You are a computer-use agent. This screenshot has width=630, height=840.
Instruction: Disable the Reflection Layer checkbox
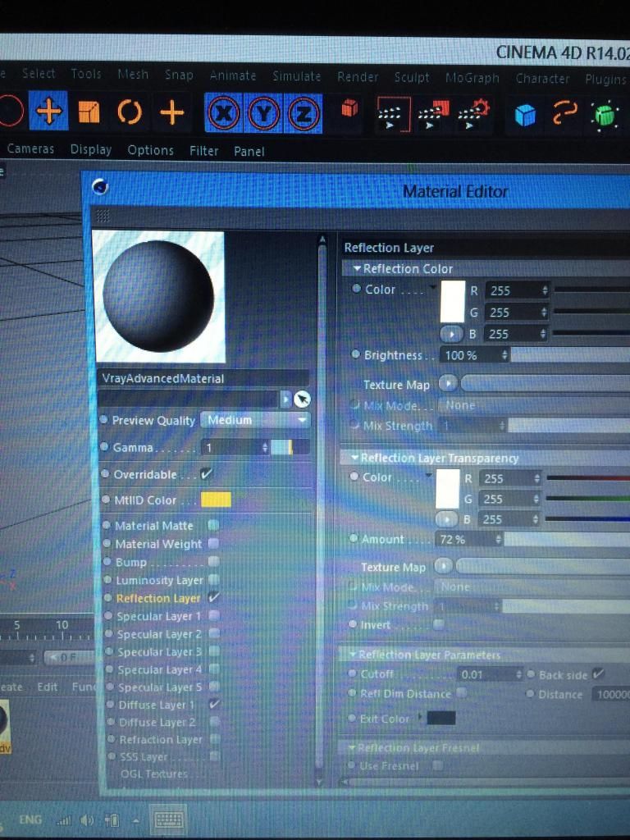point(214,597)
